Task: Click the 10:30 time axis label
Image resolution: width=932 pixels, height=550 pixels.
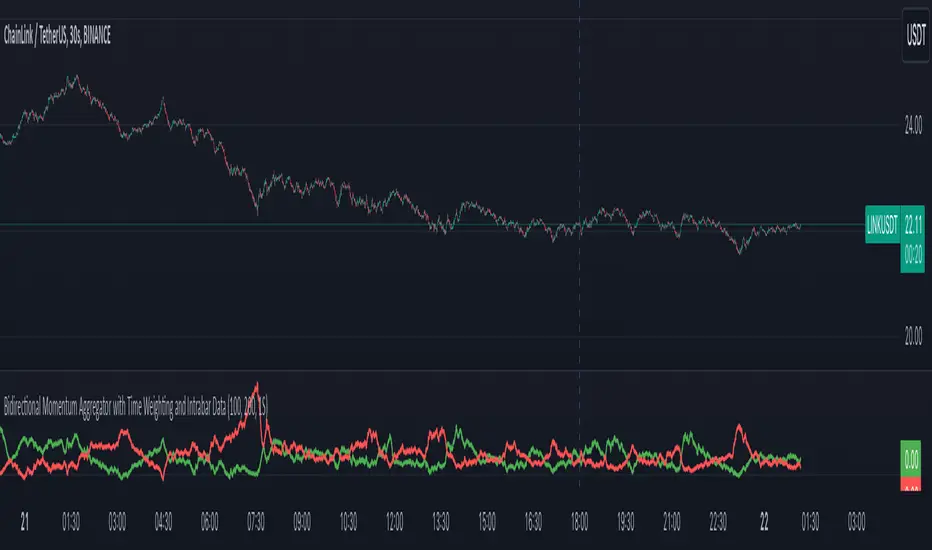Action: (x=348, y=522)
